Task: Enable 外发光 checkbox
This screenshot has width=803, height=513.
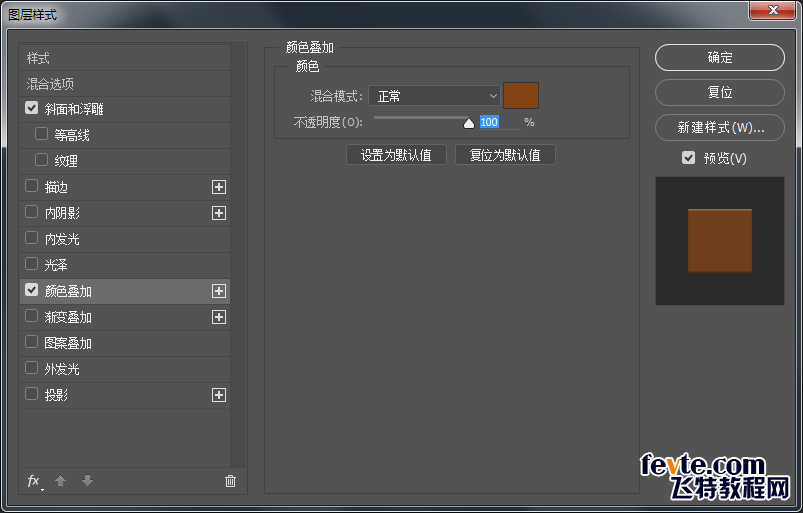Action: coord(31,368)
